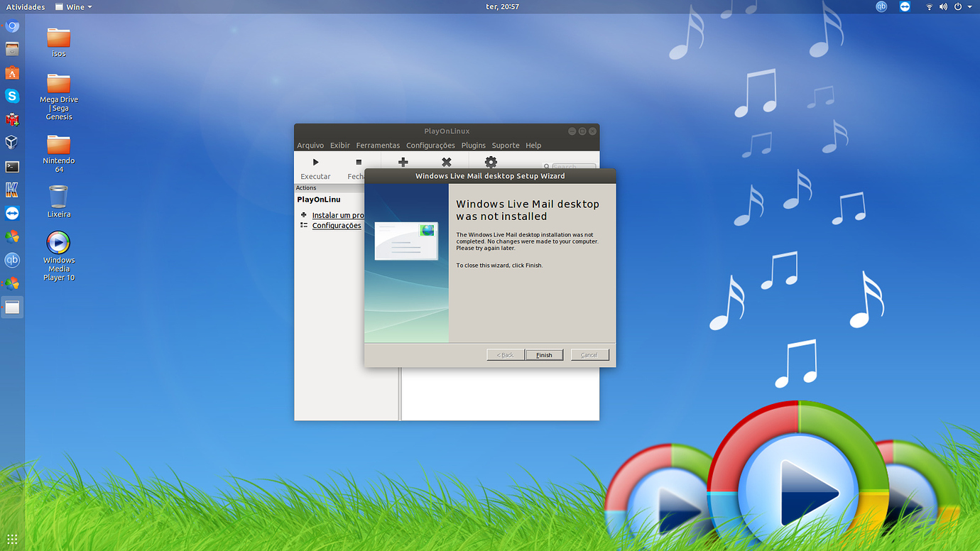
Task: Click the plus icon beside Instalar um programa
Action: [x=304, y=214]
